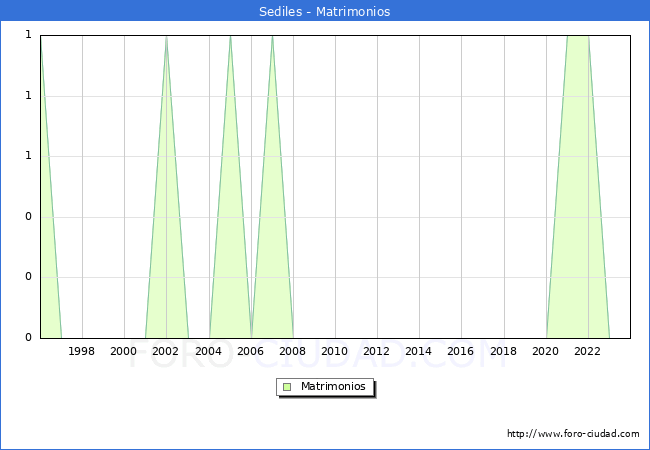Click the 2008 x-axis year label
This screenshot has height=450, width=650.
click(x=293, y=351)
